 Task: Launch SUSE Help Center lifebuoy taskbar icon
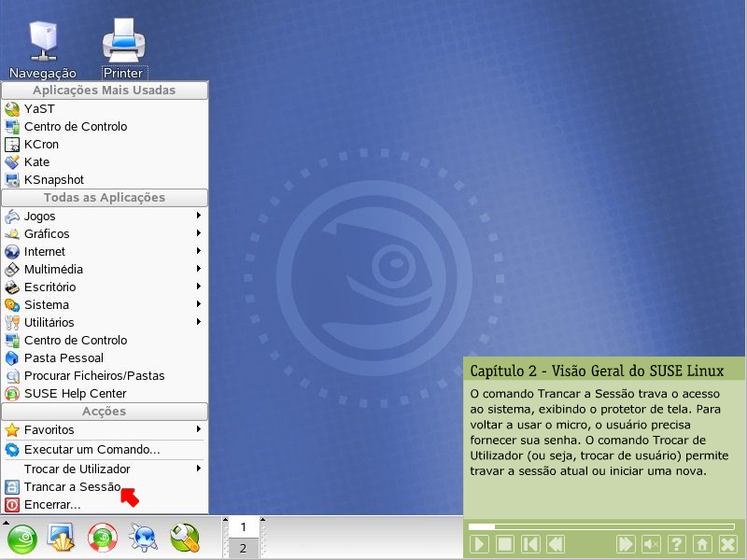pos(102,539)
